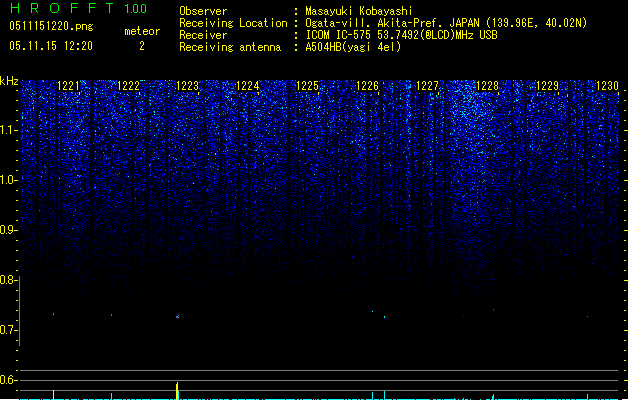Click the 1.1 kHz axis label

point(9,130)
